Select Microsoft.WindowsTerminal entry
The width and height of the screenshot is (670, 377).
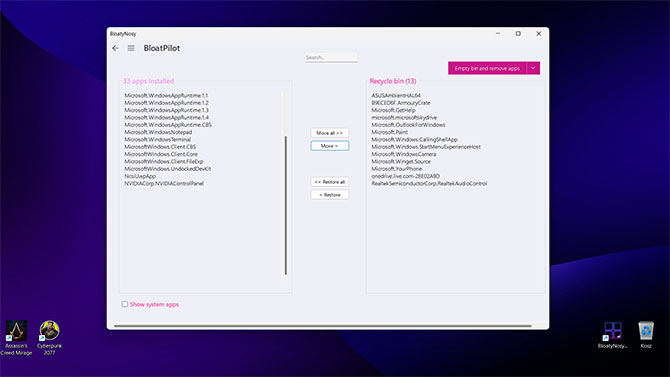157,139
